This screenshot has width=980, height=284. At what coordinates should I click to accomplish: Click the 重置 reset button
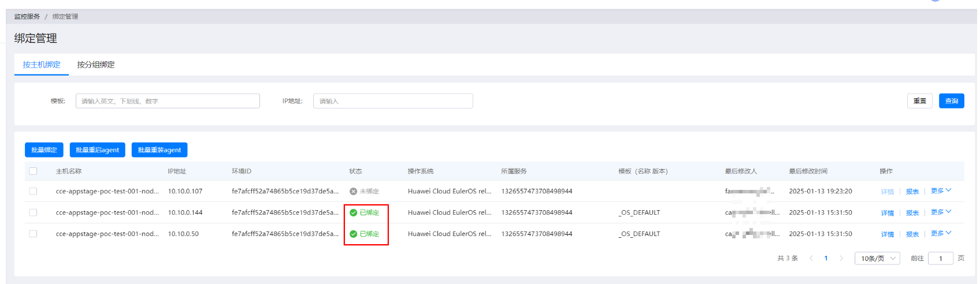point(919,101)
